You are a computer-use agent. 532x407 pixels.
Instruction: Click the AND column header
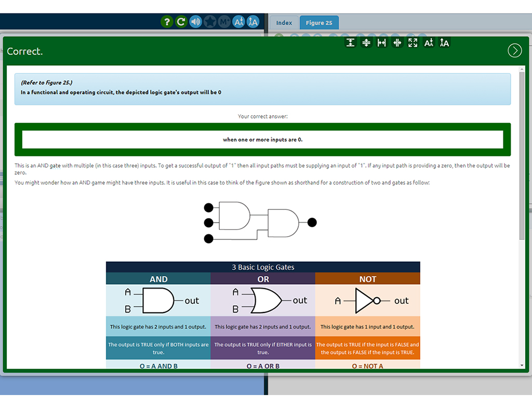click(158, 279)
